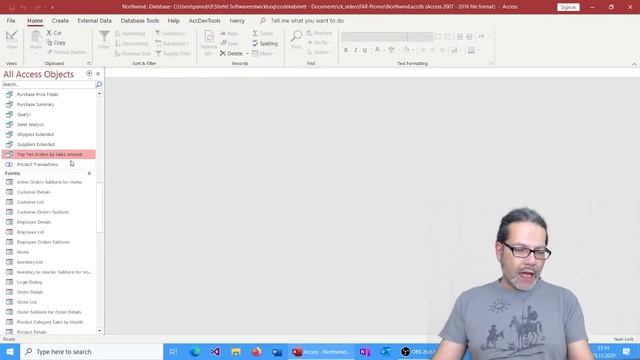Open Visual Studio from the taskbar
The height and width of the screenshot is (360, 640).
(216, 352)
